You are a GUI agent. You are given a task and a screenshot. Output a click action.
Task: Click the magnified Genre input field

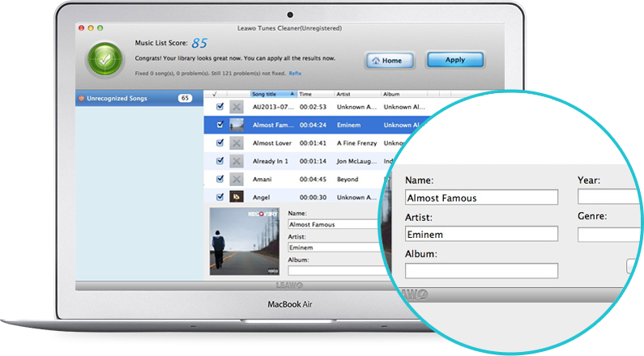pos(608,235)
